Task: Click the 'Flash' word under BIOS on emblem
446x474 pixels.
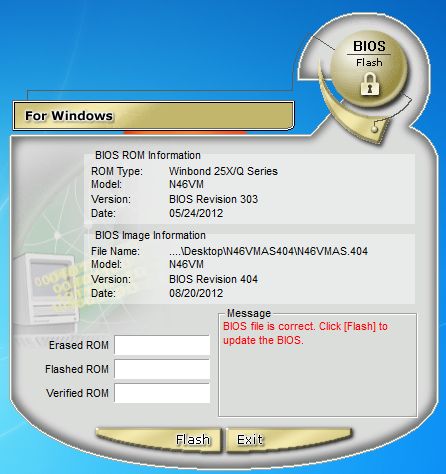Action: (369, 62)
